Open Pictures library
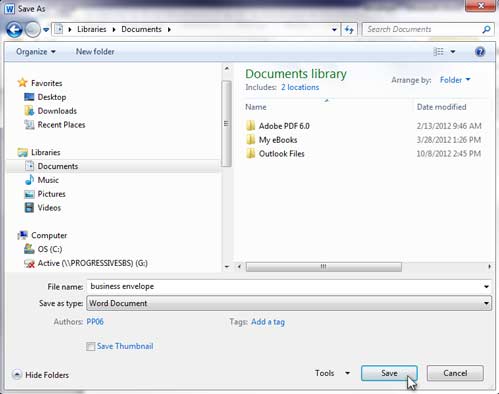Viewport: 499px width, 394px height. (51, 194)
